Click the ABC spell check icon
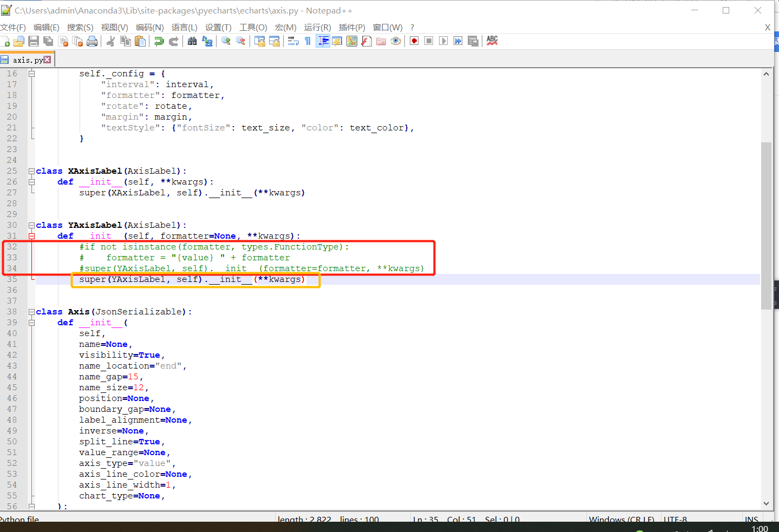 coord(492,41)
